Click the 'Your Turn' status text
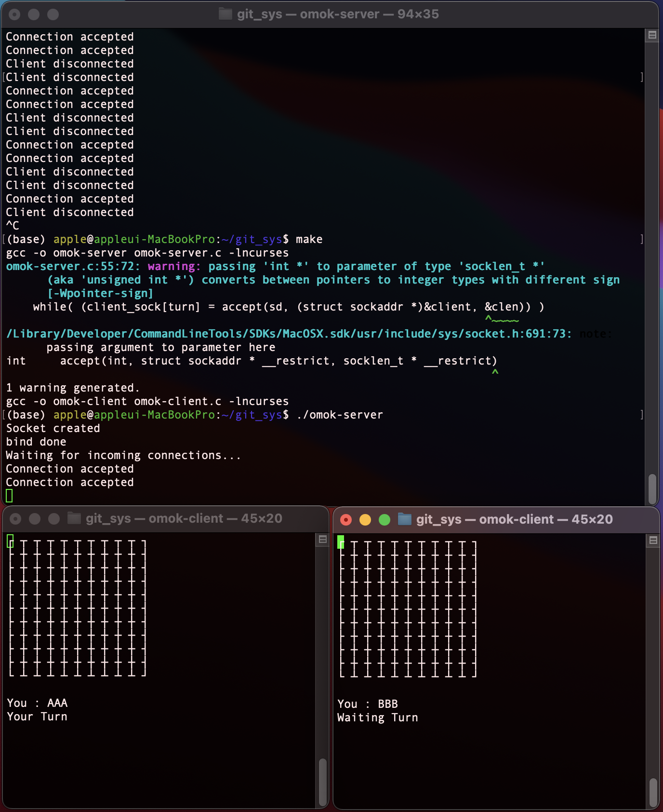The image size is (663, 812). [x=37, y=717]
